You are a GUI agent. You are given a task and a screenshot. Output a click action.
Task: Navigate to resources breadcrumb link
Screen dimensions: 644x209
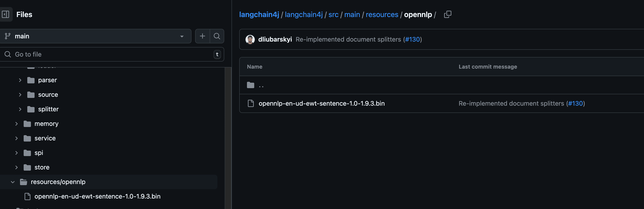(382, 15)
